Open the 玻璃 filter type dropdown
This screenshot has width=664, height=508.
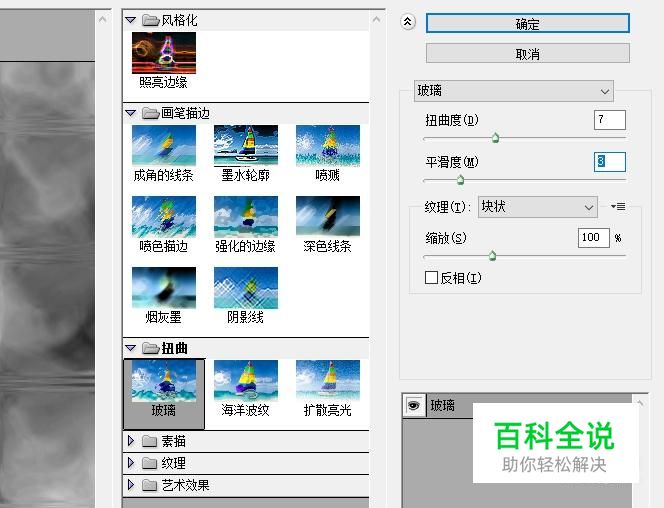[514, 91]
